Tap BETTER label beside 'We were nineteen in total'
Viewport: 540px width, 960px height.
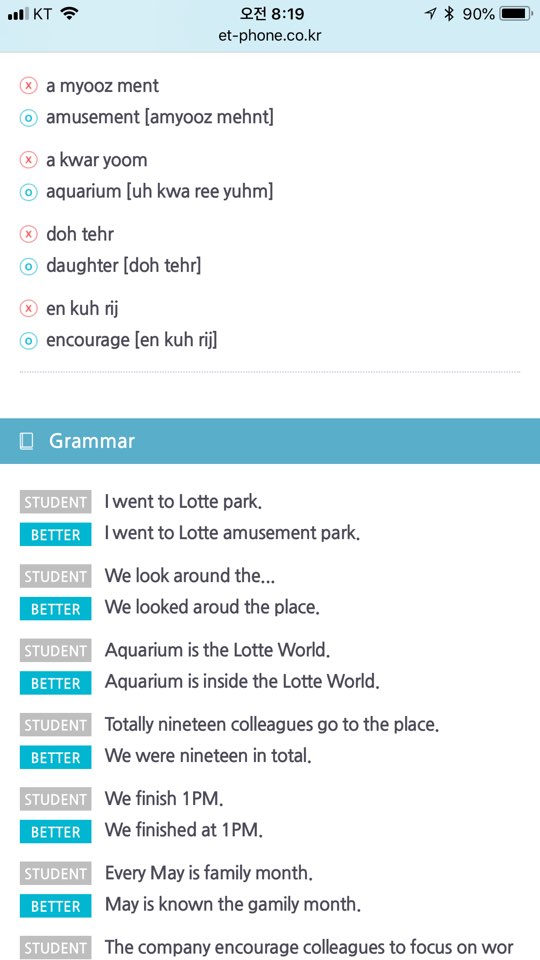(x=56, y=757)
